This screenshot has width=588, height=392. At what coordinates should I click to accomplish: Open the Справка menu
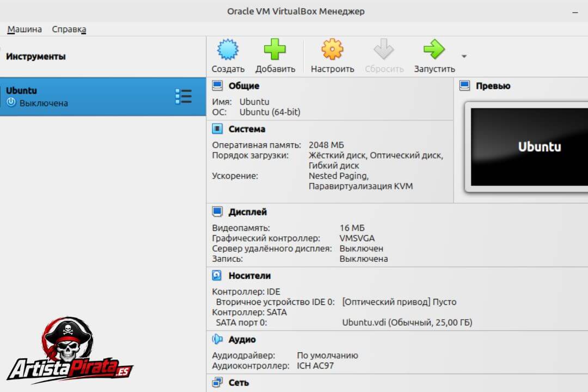pos(69,29)
